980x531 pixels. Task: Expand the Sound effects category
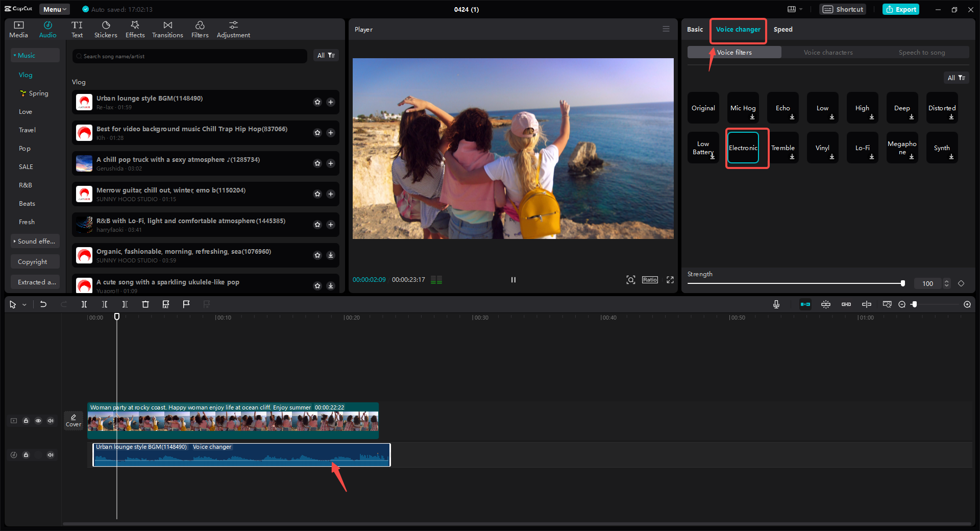click(x=35, y=241)
